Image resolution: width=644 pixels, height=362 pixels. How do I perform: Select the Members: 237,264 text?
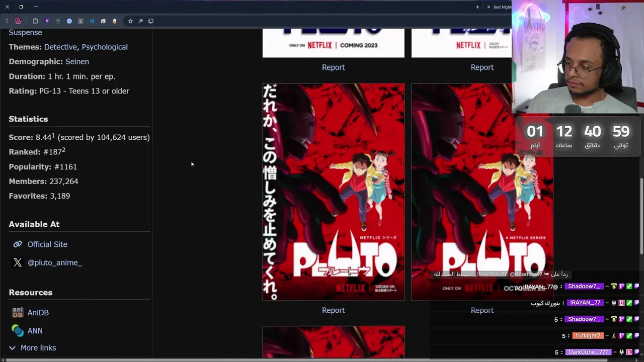tap(43, 181)
